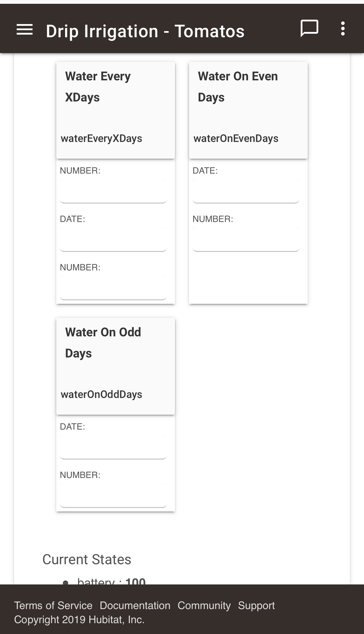
Task: Click the waterEveryXDays command label
Action: click(101, 138)
